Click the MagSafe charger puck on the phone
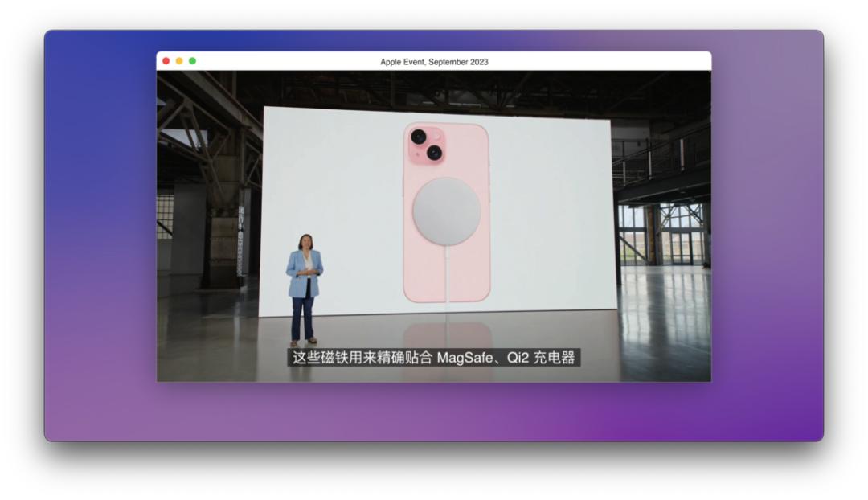Image resolution: width=868 pixels, height=500 pixels. pos(447,211)
